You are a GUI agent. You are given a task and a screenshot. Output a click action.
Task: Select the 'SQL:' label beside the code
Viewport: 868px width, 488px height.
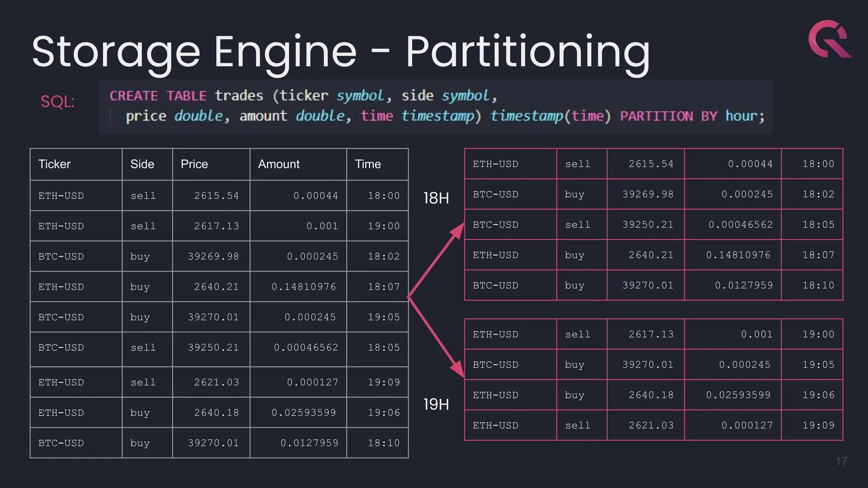[x=58, y=102]
